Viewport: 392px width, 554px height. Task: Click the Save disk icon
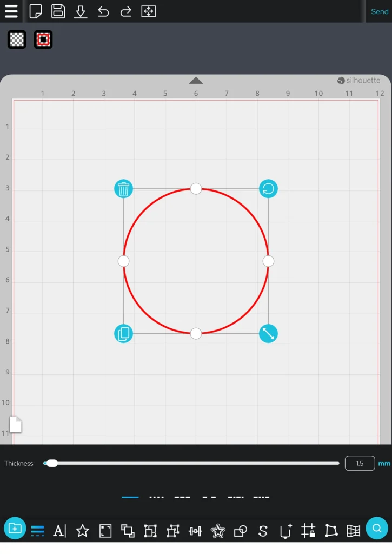pyautogui.click(x=58, y=11)
